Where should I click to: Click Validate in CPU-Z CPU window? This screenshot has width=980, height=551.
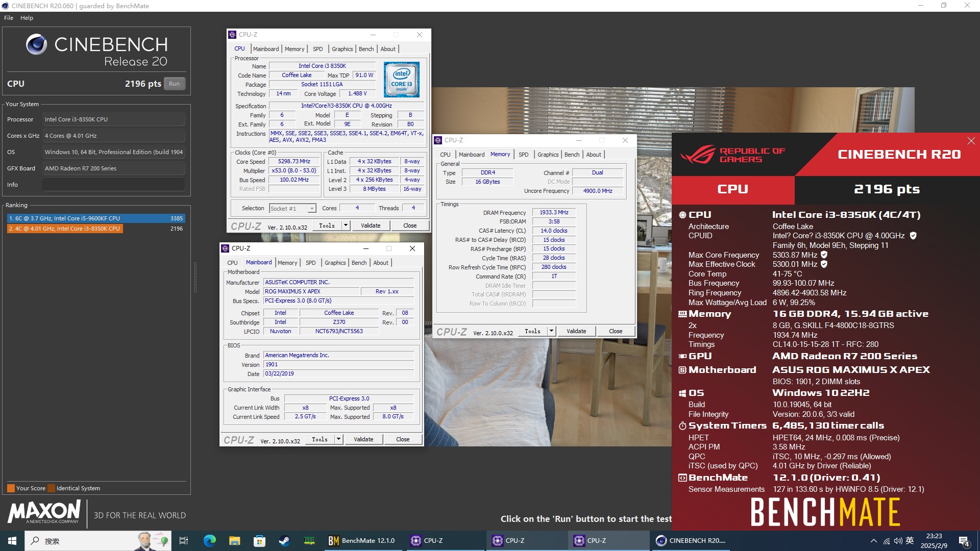tap(371, 226)
